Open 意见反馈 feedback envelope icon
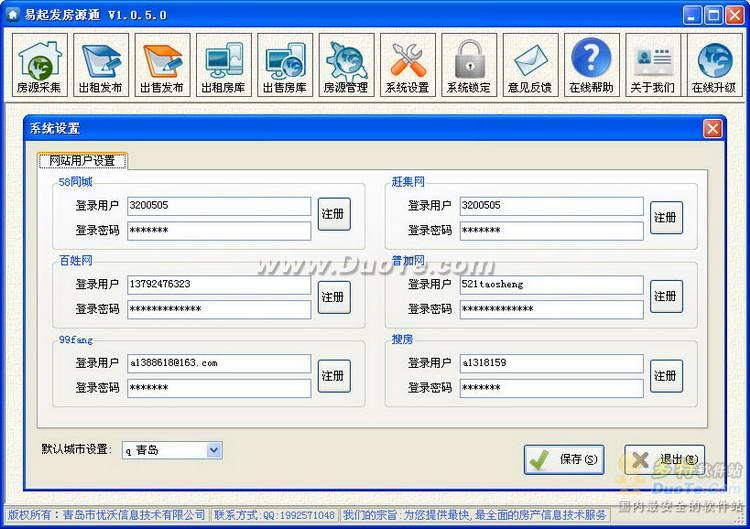Image resolution: width=750 pixels, height=529 pixels. (x=530, y=66)
